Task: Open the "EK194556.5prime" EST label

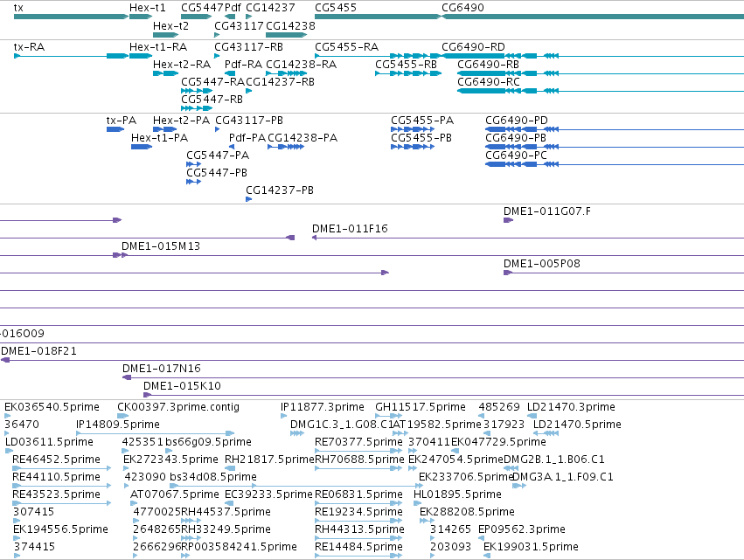Action: [60, 529]
